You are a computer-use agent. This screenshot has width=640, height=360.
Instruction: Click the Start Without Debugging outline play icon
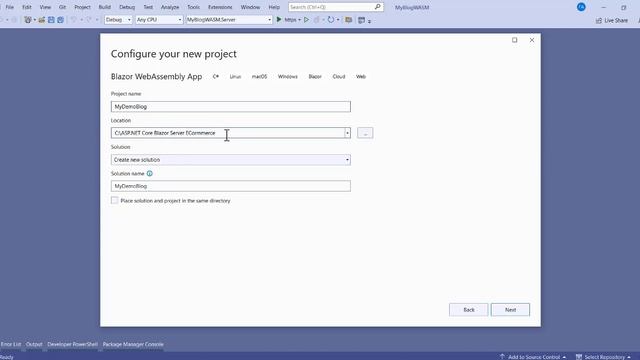(306, 20)
